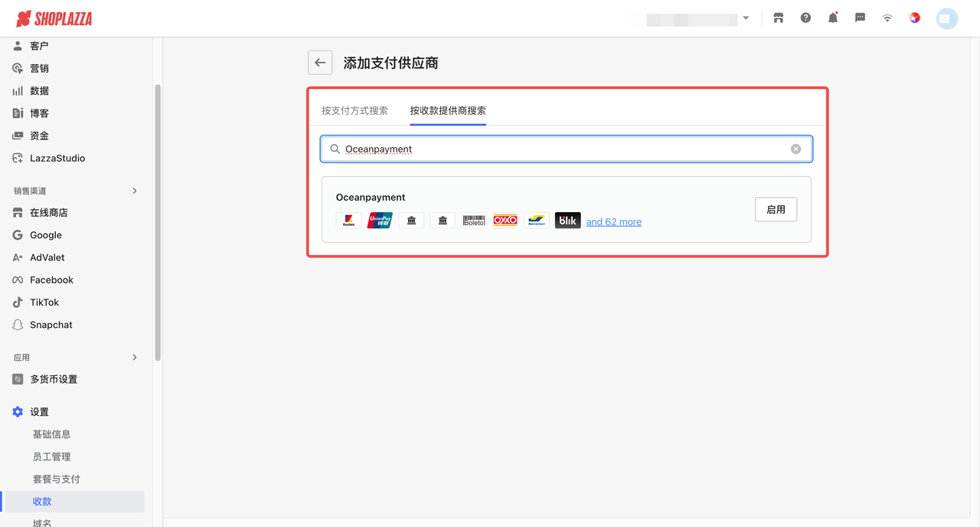The image size is (980, 527).
Task: Open LazzaStudio via its sidebar icon
Action: [18, 158]
